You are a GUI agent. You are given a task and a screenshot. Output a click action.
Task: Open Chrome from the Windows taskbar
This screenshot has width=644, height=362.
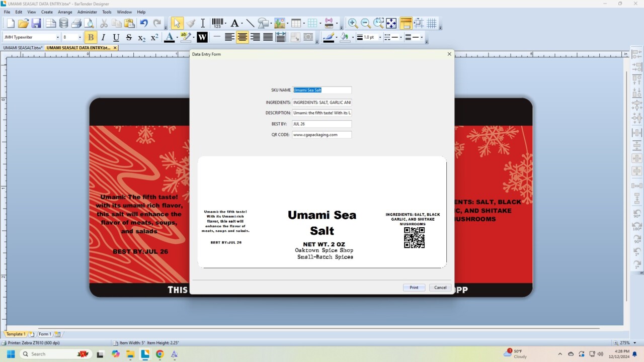tap(159, 354)
